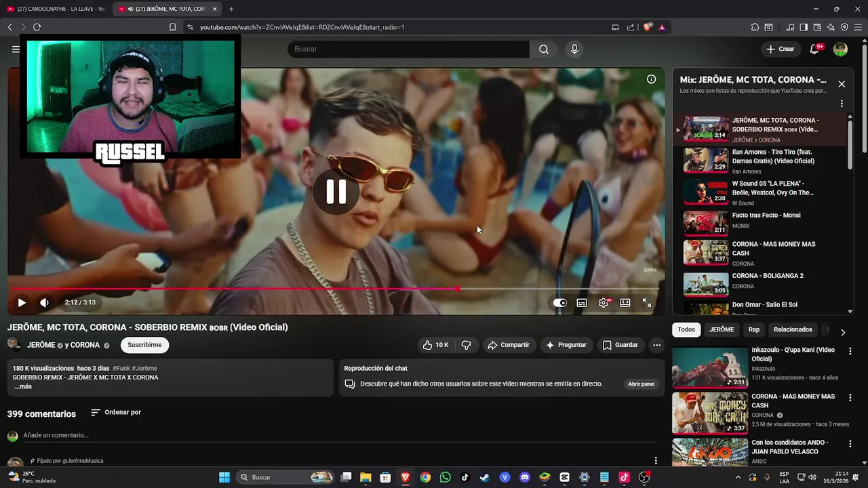Open Brave VPN shield icon

pyautogui.click(x=844, y=27)
